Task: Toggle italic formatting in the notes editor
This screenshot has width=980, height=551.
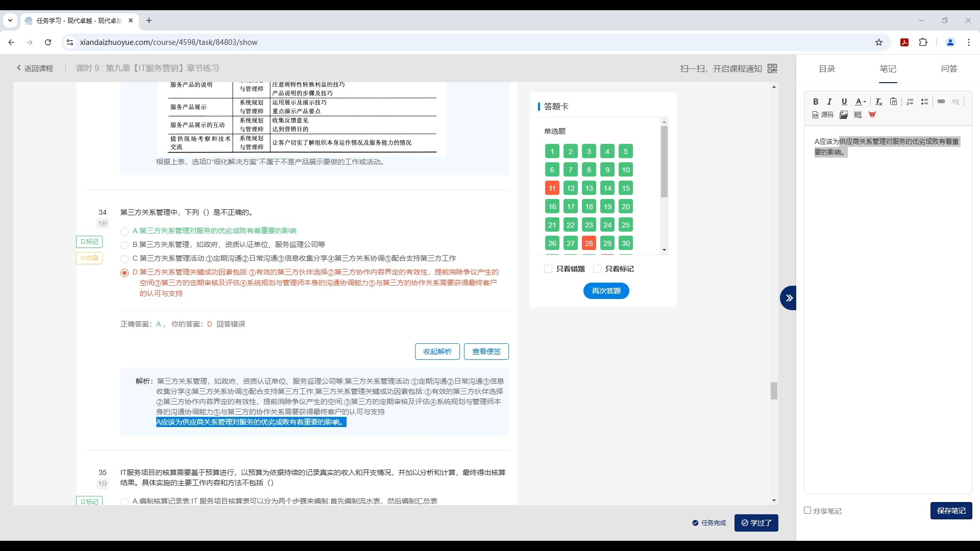Action: (829, 102)
